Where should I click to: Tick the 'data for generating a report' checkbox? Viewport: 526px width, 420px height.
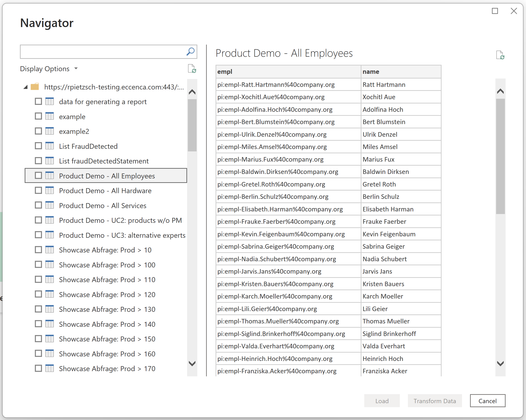(x=38, y=101)
